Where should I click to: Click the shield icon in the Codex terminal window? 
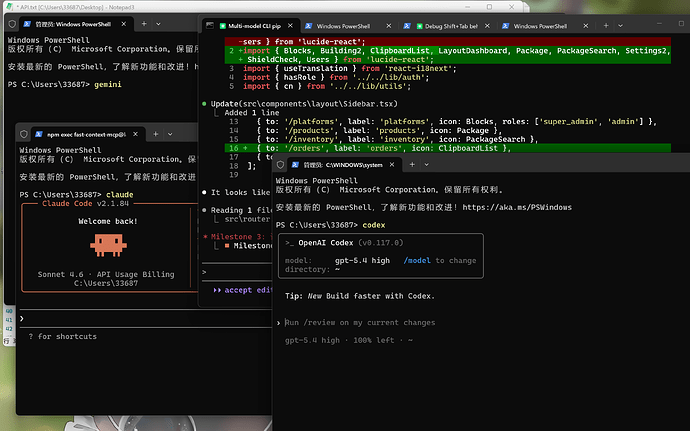coord(280,165)
